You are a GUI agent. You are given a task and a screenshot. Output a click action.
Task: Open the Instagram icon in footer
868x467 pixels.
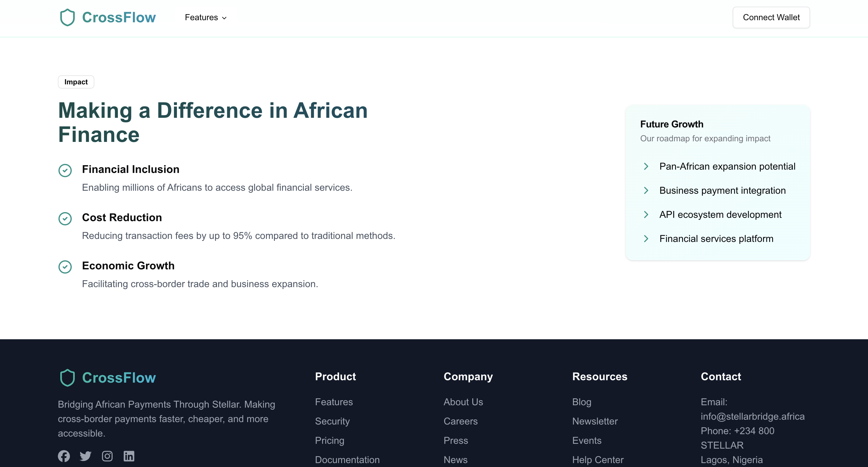107,456
